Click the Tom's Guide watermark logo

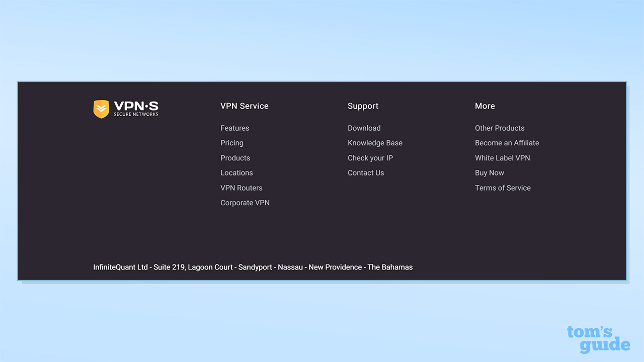click(x=598, y=339)
